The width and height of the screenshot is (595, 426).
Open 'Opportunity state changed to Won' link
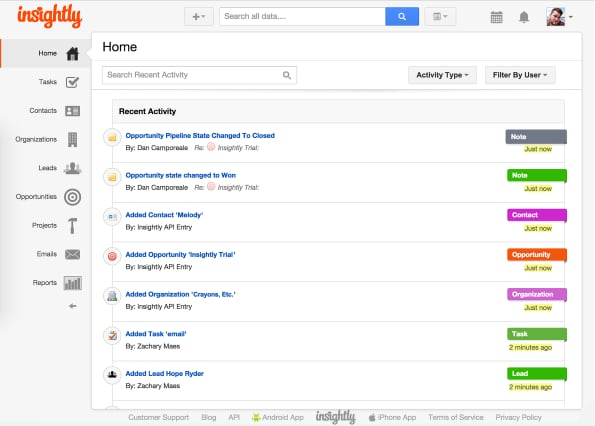coord(181,175)
